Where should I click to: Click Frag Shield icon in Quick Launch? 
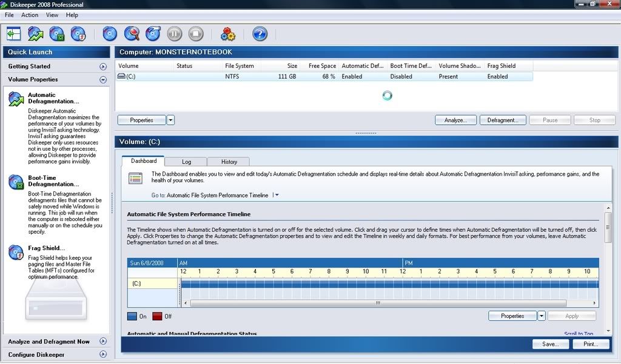16,253
